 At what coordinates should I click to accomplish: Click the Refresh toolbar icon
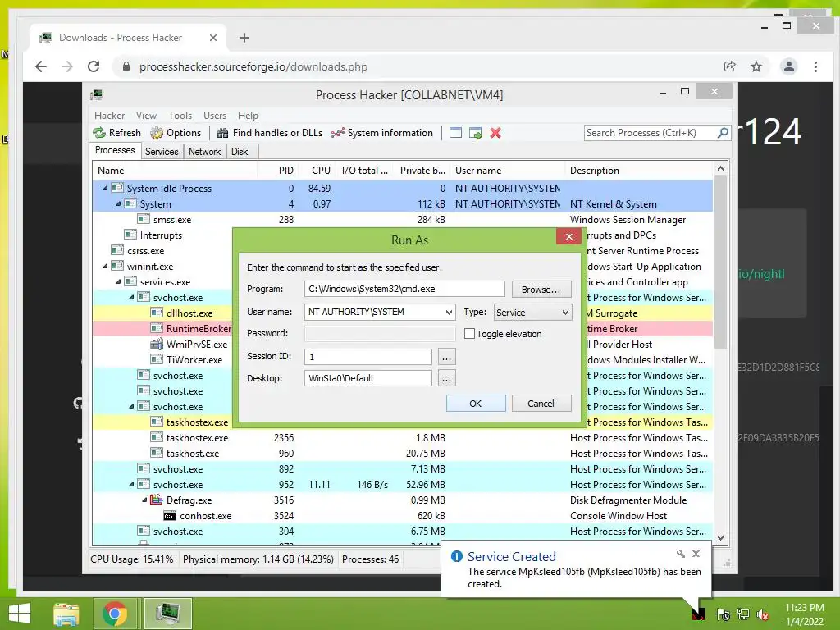coord(99,133)
